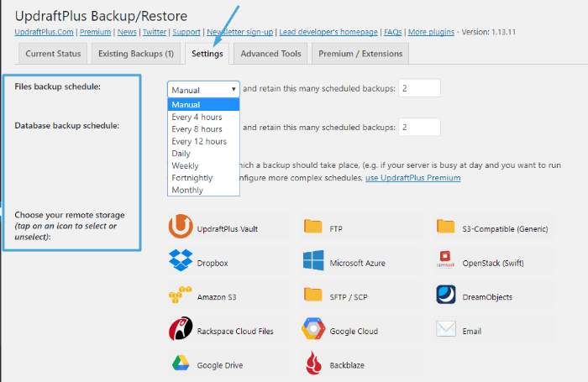Select the UpdraftPlus Vault storage icon

click(x=181, y=226)
